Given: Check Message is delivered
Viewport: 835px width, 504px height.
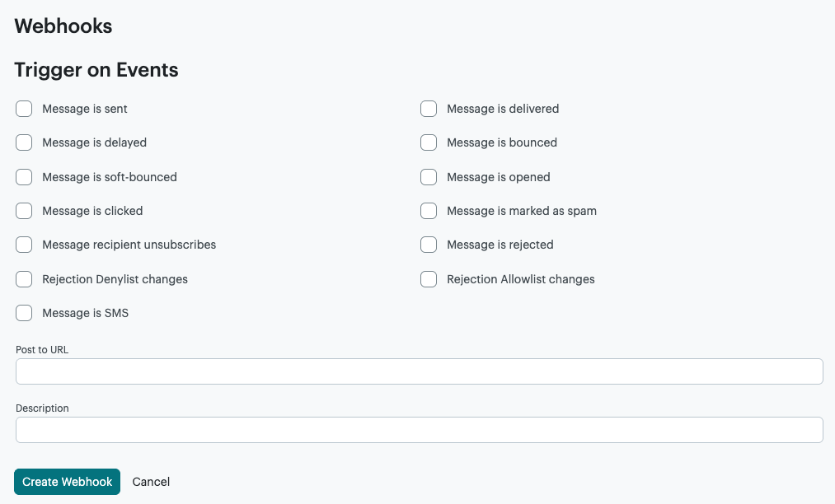Looking at the screenshot, I should click(x=429, y=108).
